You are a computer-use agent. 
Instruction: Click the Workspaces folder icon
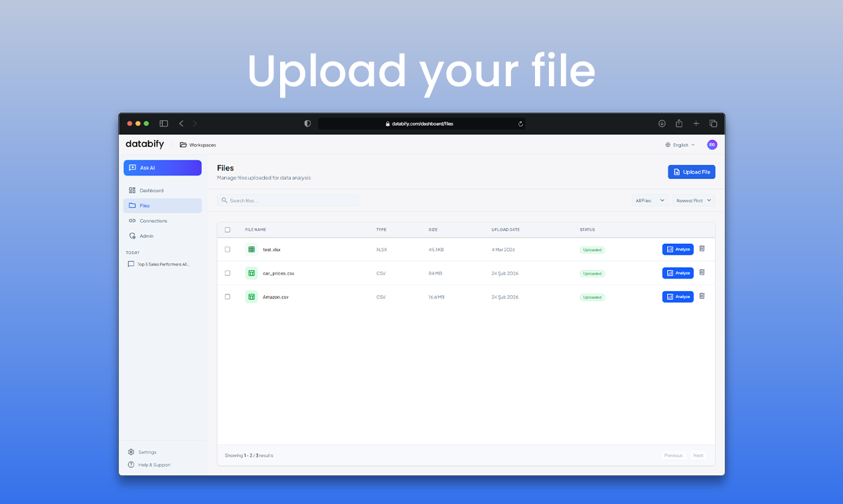coord(182,144)
